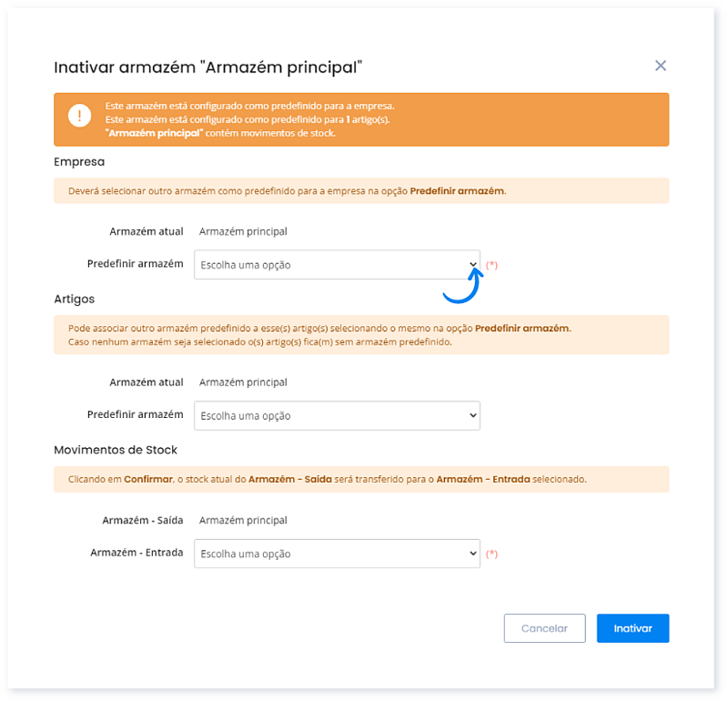The image size is (728, 702).
Task: Confirm with the Inativar button
Action: pyautogui.click(x=632, y=628)
